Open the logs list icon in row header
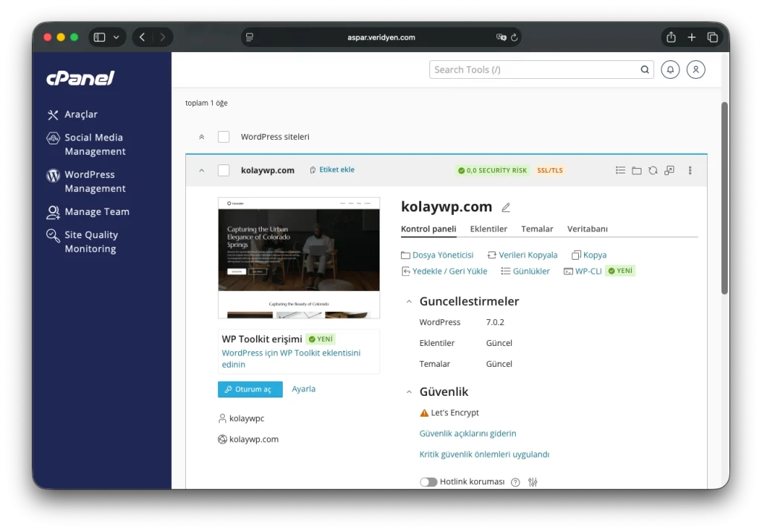762x532 pixels. pos(620,170)
